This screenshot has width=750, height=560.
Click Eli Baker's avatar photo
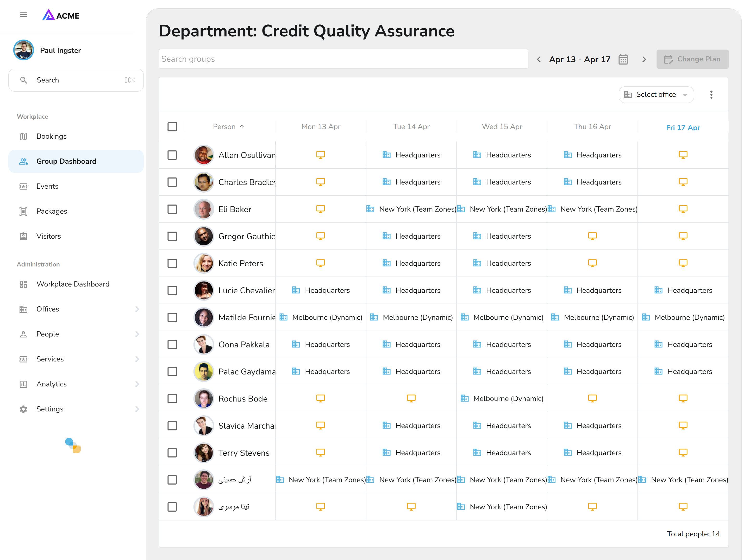tap(203, 209)
